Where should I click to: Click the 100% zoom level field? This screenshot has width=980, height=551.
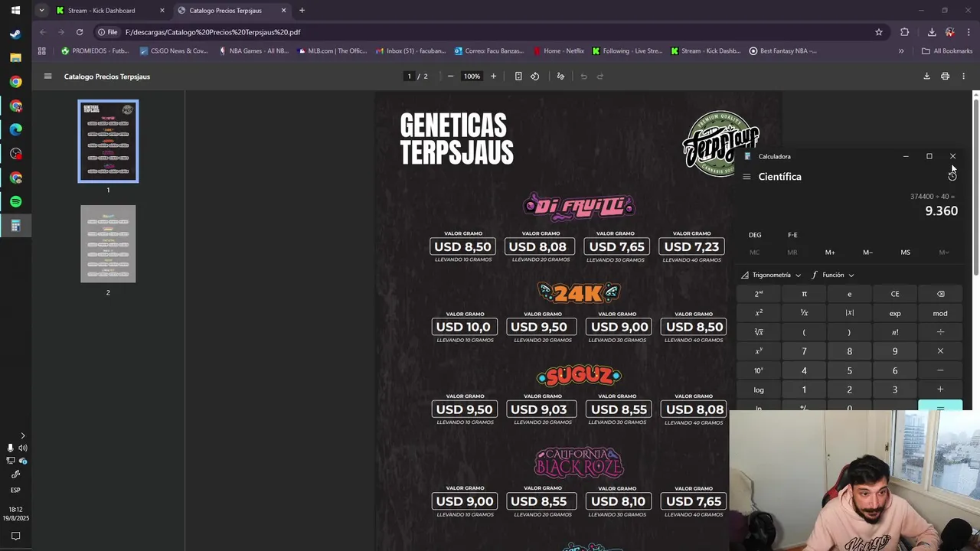tap(472, 76)
